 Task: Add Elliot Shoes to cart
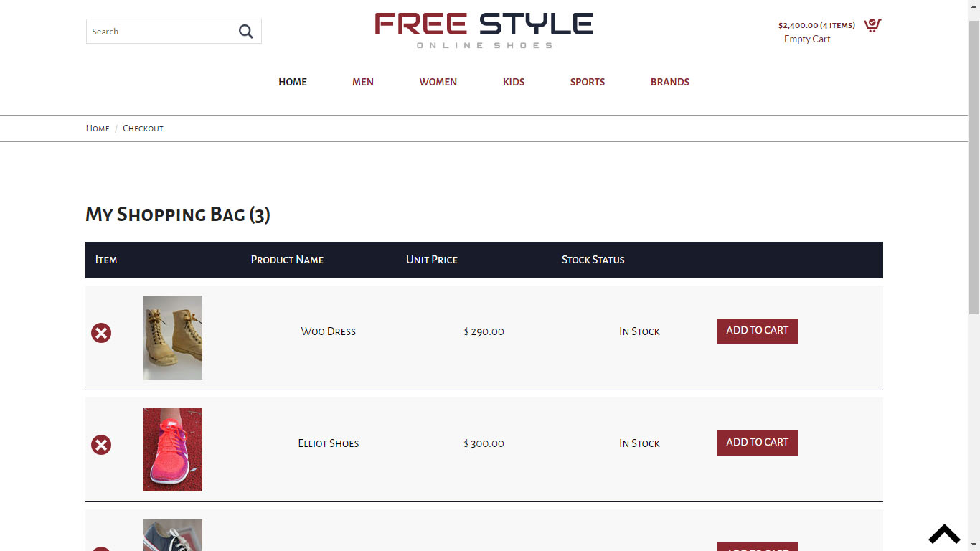point(757,443)
